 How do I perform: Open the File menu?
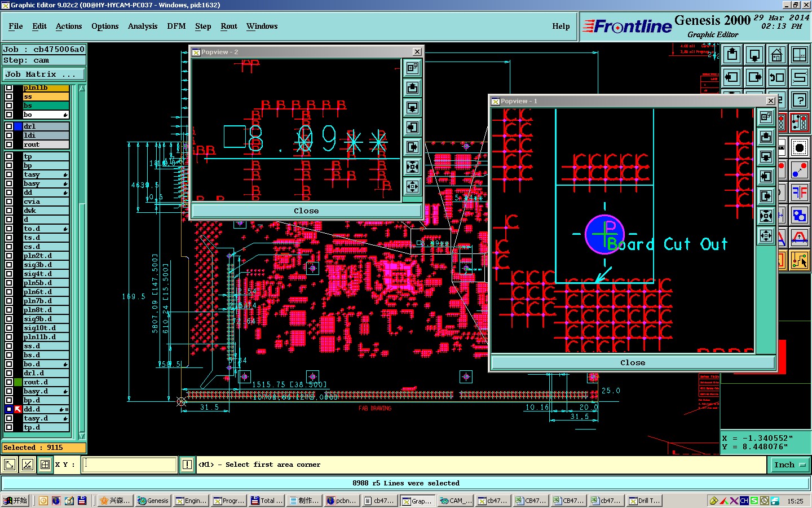pyautogui.click(x=16, y=27)
